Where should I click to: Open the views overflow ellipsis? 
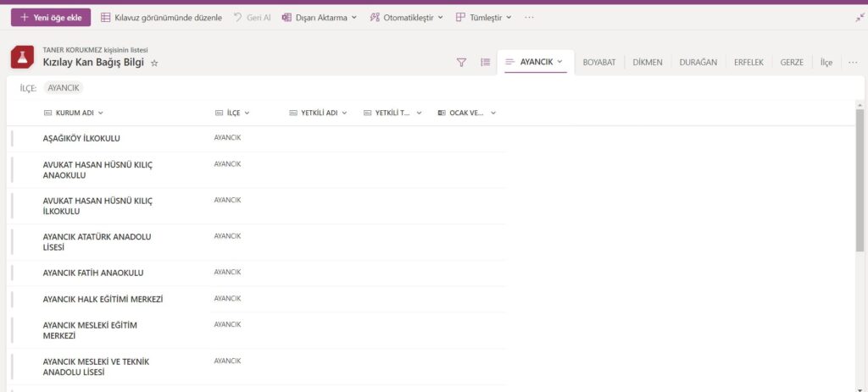[853, 62]
